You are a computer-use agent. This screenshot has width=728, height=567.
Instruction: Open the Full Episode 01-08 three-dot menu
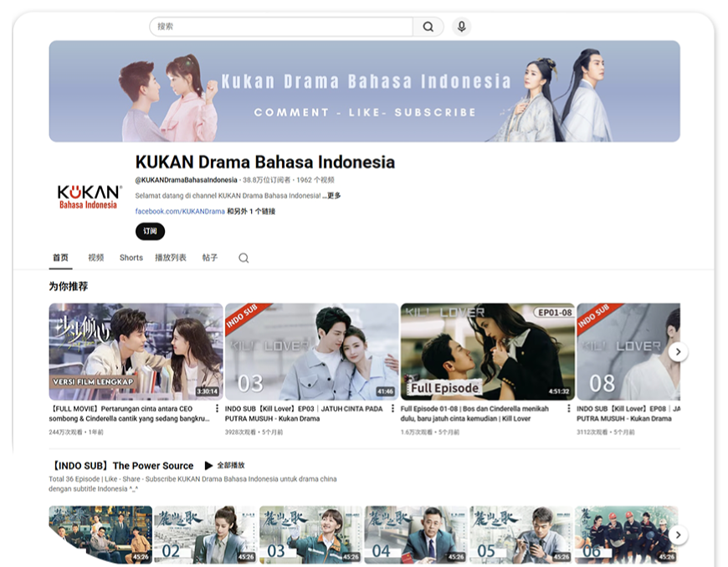pyautogui.click(x=569, y=409)
